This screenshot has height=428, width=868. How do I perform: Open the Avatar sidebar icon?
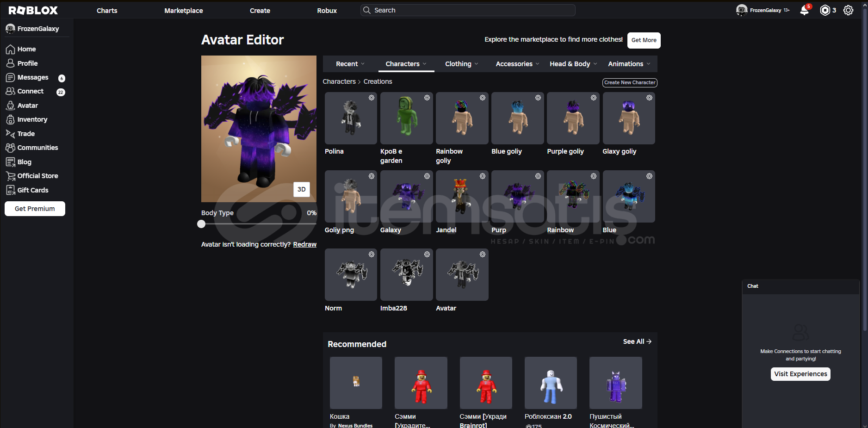10,105
